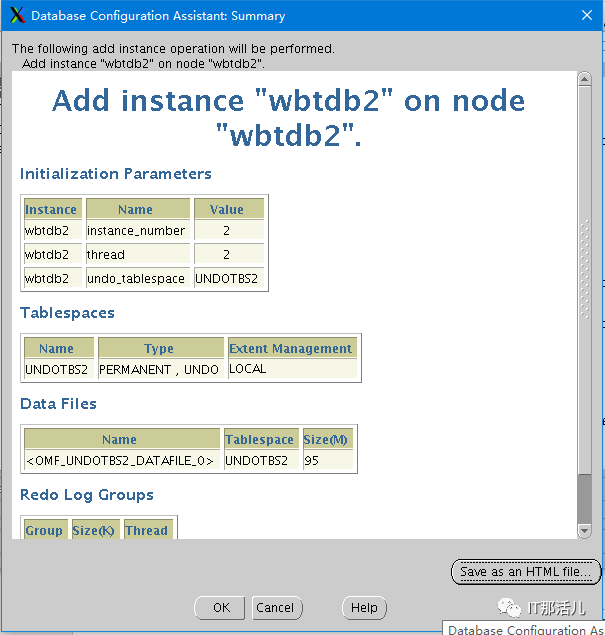Open the Help button
The image size is (605, 635).
click(364, 607)
